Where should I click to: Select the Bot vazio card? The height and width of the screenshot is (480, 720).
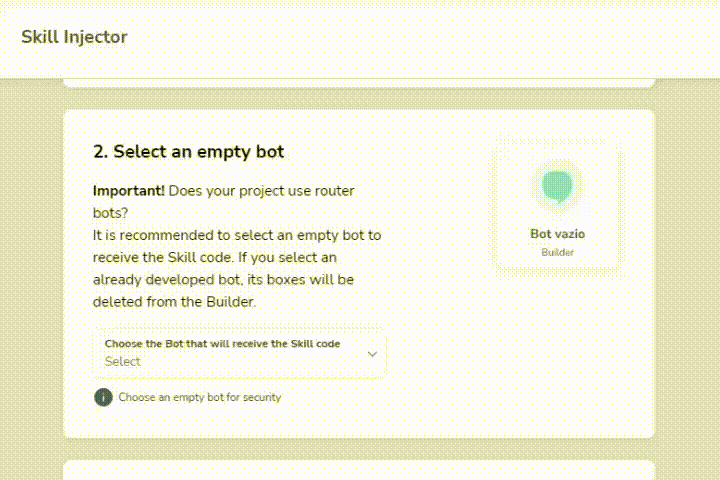coord(558,207)
